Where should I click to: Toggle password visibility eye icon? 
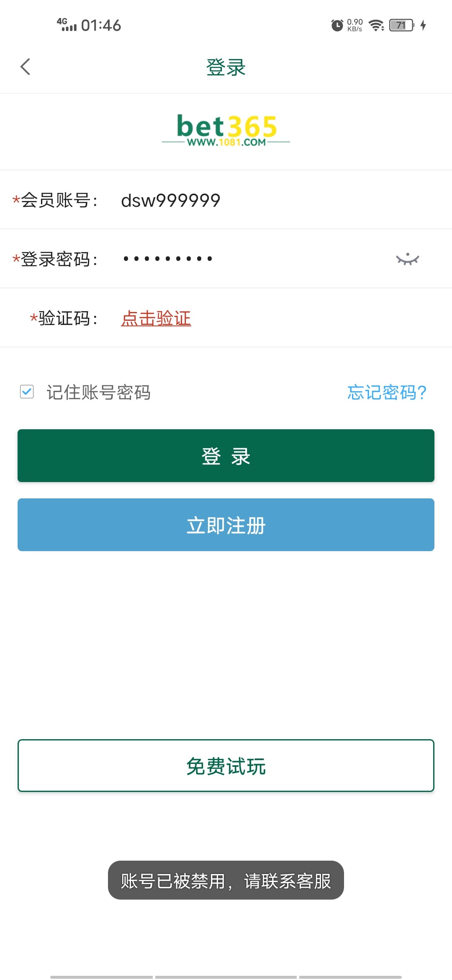(x=407, y=259)
